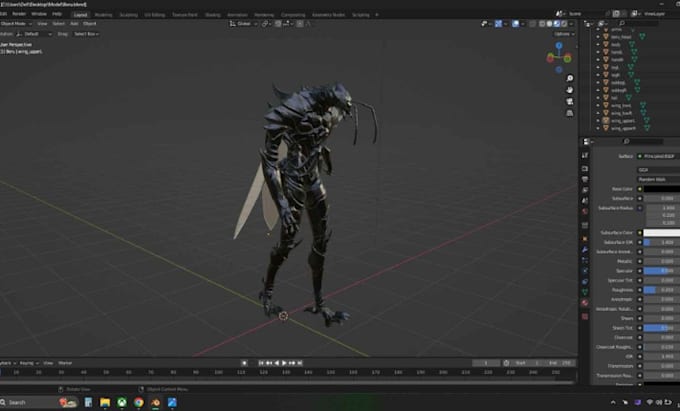Switch to rendered viewport shading

[x=564, y=24]
